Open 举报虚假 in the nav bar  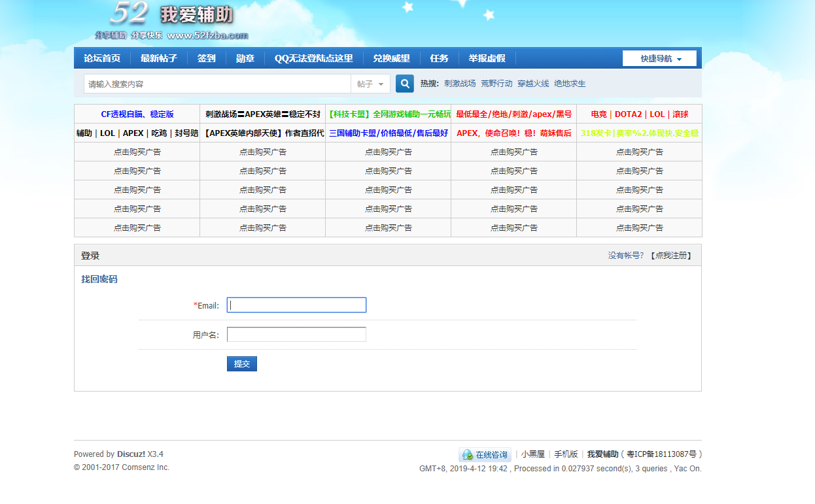pos(487,58)
